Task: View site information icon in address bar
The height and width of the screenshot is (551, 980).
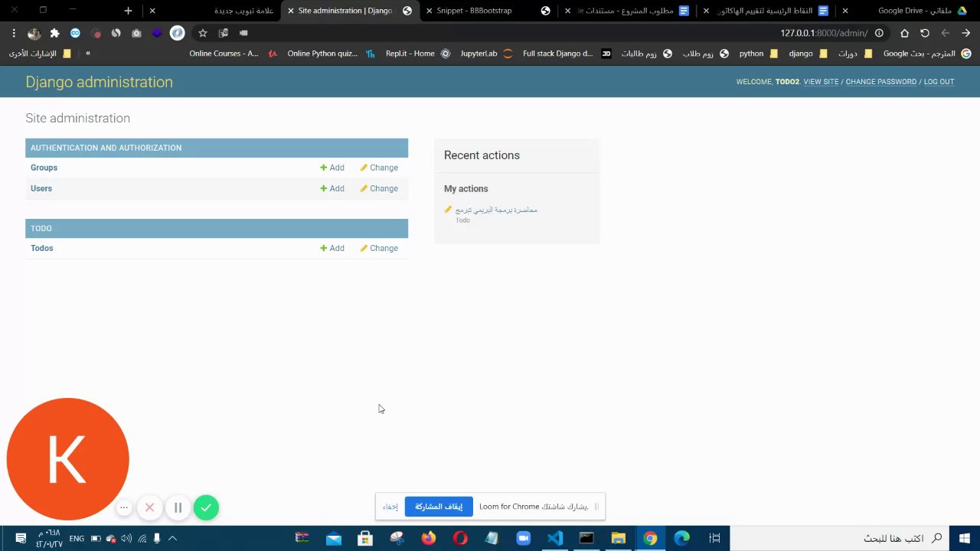Action: coord(879,33)
